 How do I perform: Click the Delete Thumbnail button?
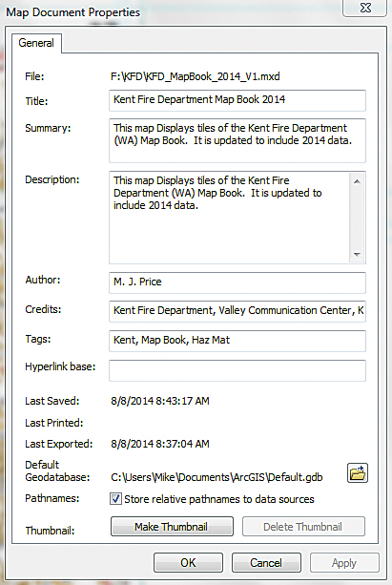click(303, 527)
